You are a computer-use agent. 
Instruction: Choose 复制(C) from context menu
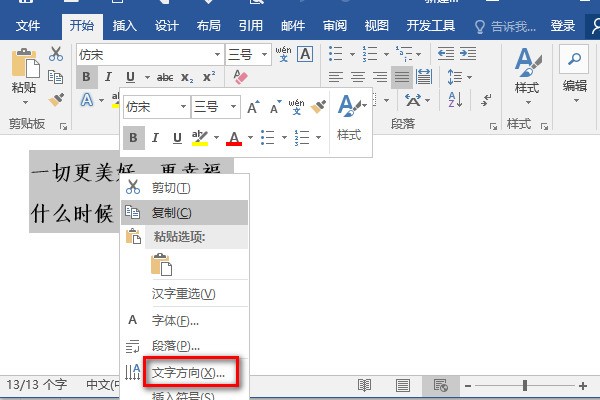click(185, 212)
